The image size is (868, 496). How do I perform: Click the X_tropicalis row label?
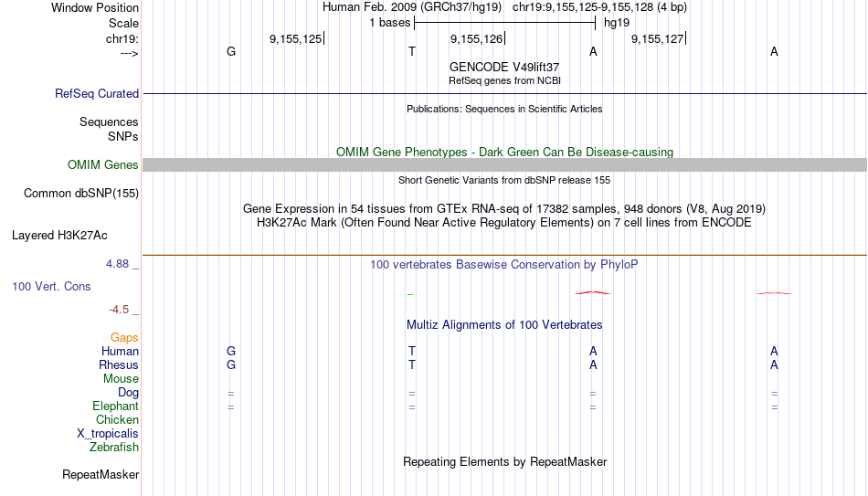(x=108, y=434)
